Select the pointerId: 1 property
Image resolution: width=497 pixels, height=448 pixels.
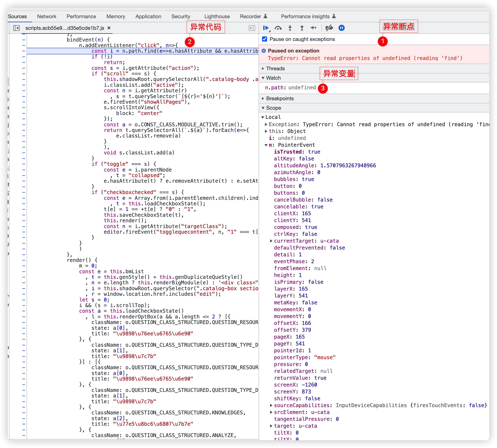point(292,351)
